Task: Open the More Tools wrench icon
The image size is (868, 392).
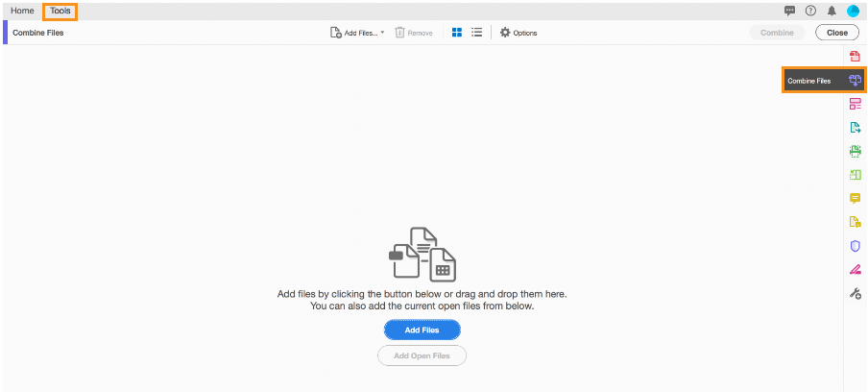Action: coord(856,293)
